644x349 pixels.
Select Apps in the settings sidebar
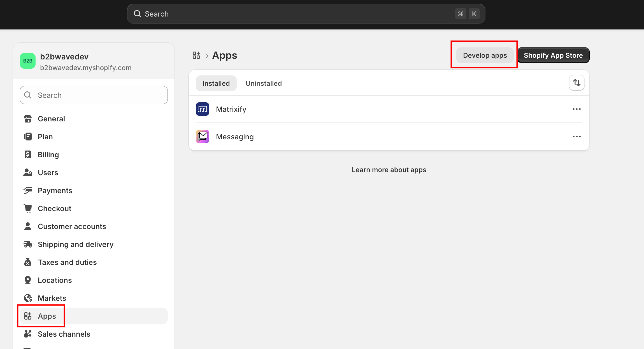point(47,316)
